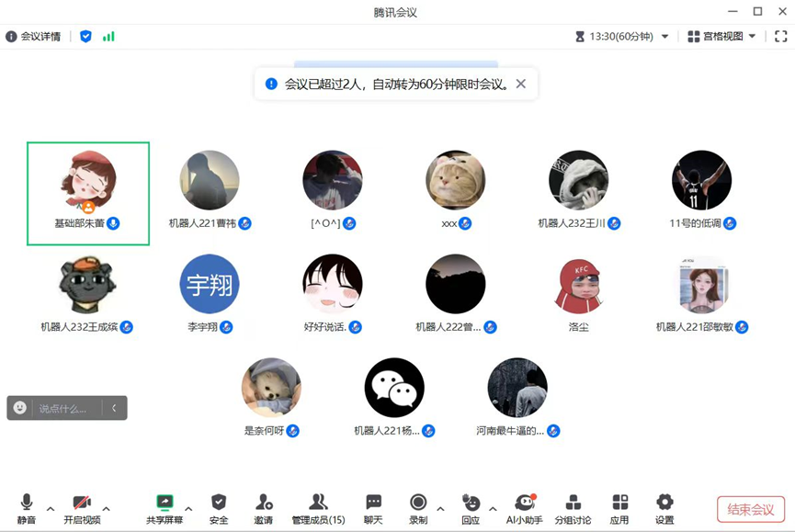Open 管理成员(15) member management
This screenshot has height=532, width=795.
318,506
